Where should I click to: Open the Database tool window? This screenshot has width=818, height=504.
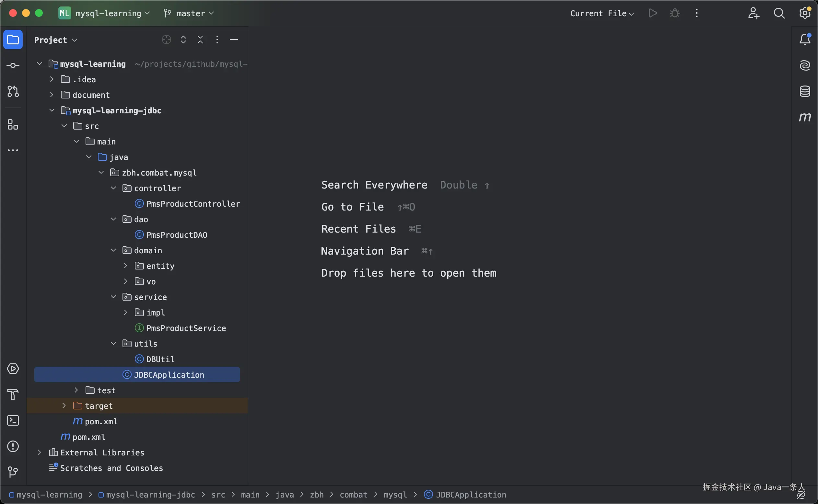(x=805, y=91)
